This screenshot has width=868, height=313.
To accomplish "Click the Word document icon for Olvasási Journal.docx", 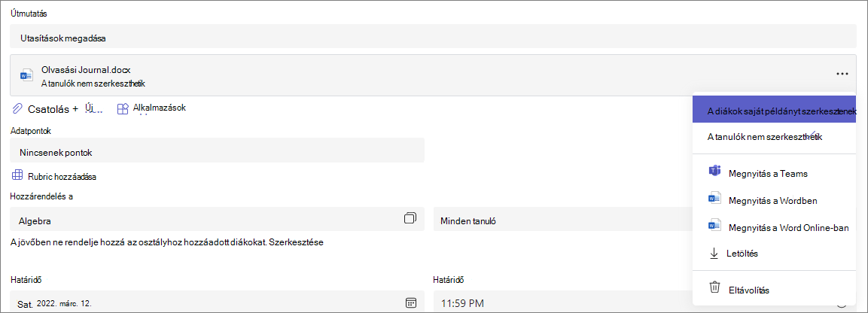I will coord(26,75).
